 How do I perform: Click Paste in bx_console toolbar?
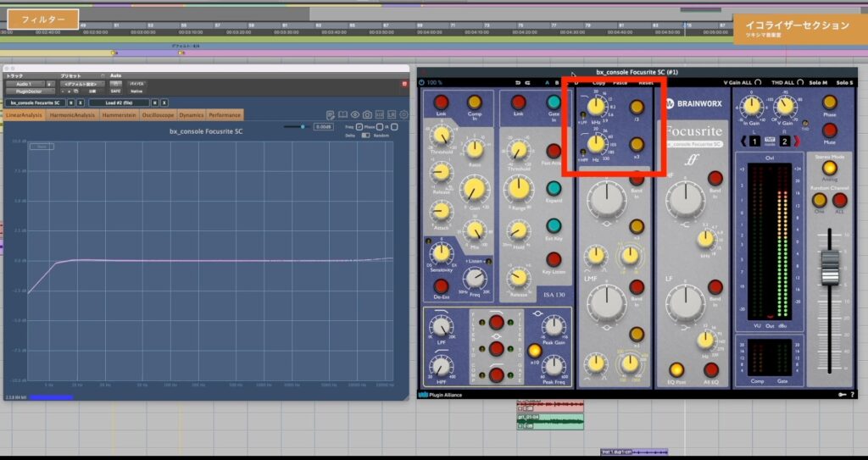[620, 82]
